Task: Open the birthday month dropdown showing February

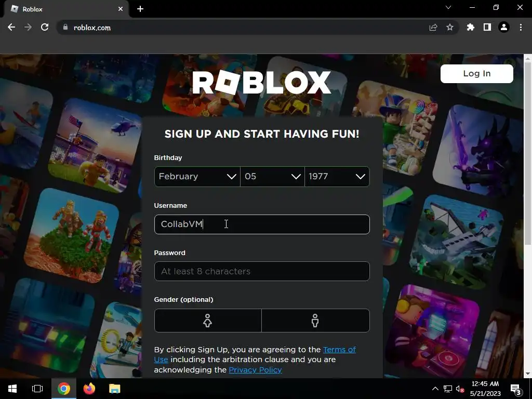Action: (197, 177)
